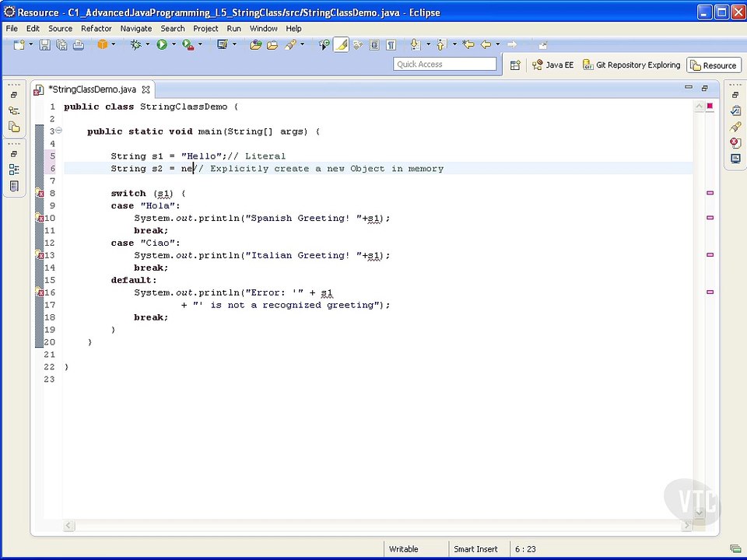Open the Refactor menu

point(96,29)
